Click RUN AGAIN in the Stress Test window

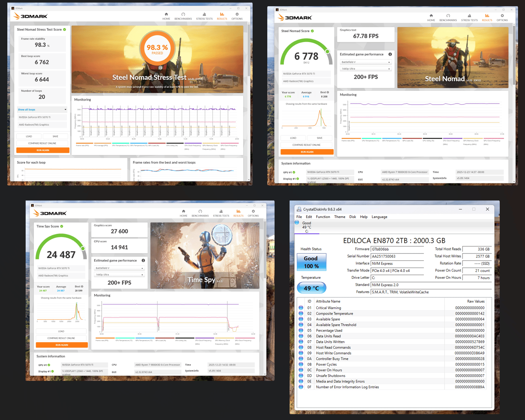[x=43, y=150]
